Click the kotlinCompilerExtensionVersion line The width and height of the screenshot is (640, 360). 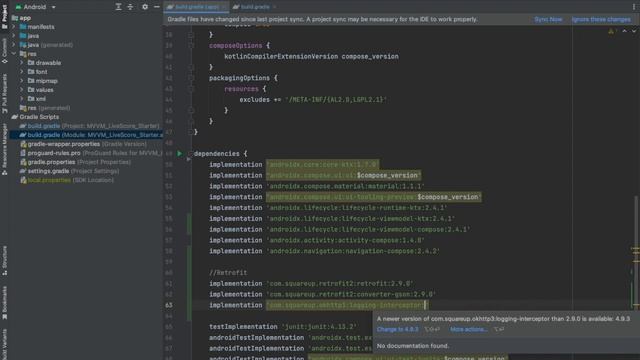coord(311,56)
